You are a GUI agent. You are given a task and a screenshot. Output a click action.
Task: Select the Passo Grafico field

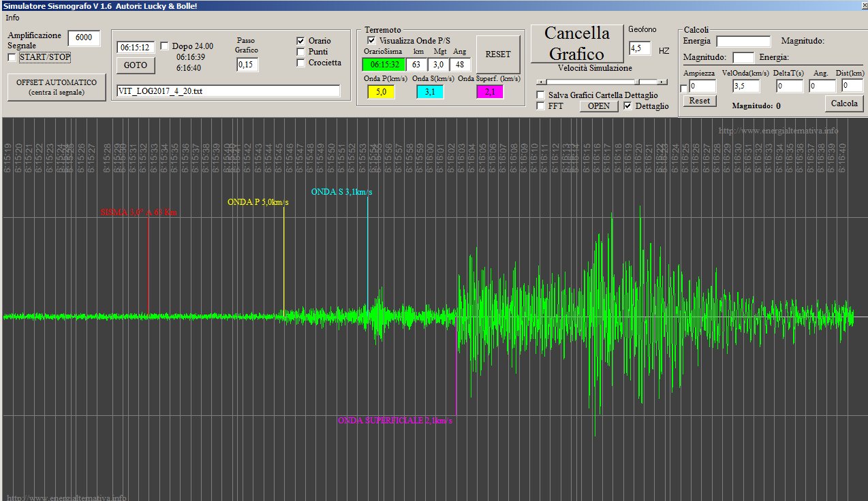pyautogui.click(x=248, y=65)
